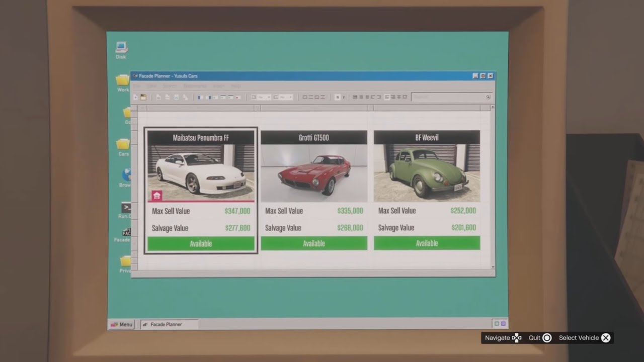The height and width of the screenshot is (362, 644).
Task: Click Available under Maibatsu Penumbra FF
Action: pos(201,244)
